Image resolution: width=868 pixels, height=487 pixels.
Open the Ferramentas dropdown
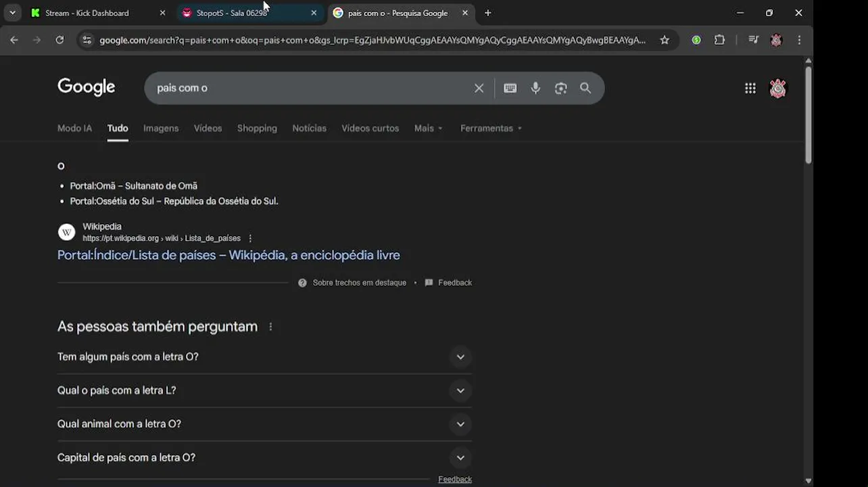[x=491, y=128]
